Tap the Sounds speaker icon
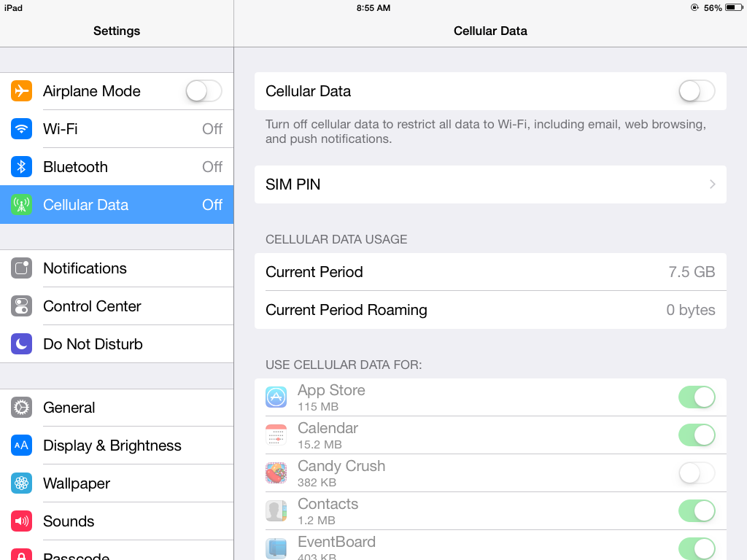 coord(22,521)
